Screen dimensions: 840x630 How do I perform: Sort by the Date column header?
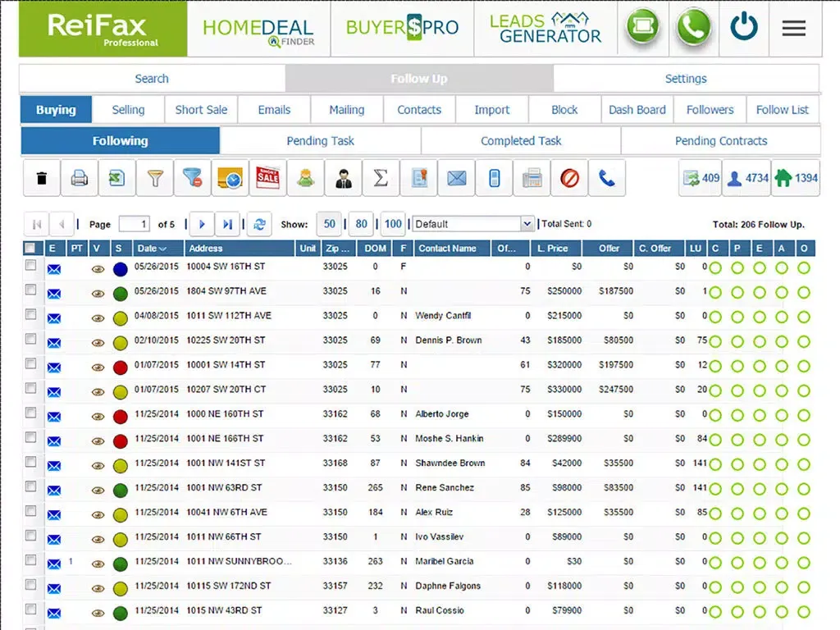coord(157,248)
